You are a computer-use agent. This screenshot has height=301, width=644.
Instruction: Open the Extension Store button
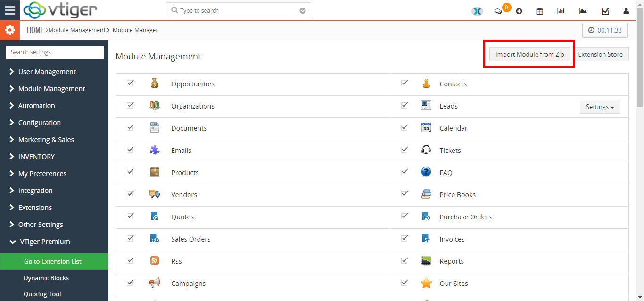(x=601, y=54)
